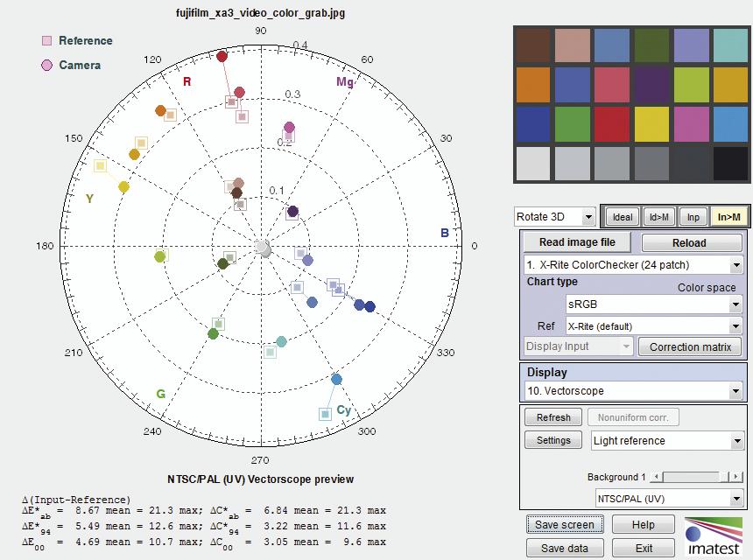This screenshot has height=560, width=753.
Task: Click the Reference square legend marker
Action: (46, 40)
